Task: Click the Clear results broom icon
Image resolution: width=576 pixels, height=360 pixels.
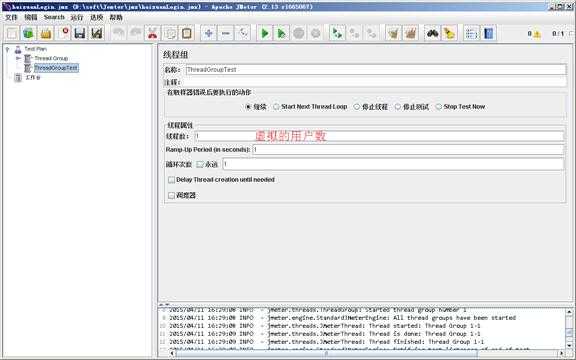Action: (393, 33)
